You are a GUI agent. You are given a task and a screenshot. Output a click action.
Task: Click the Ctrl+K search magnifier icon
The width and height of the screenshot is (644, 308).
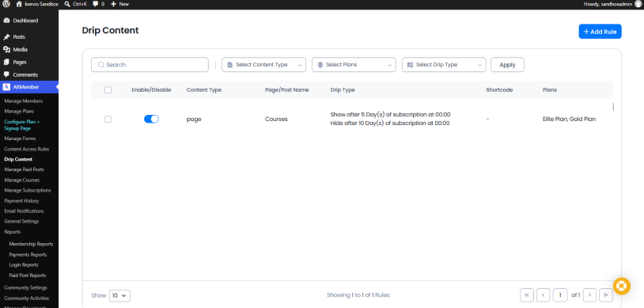click(67, 4)
